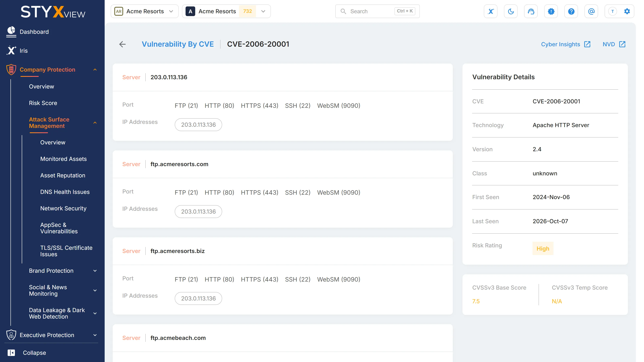Screen dimensions: 644x362
Task: Open the alerts badge icon
Action: (551, 11)
